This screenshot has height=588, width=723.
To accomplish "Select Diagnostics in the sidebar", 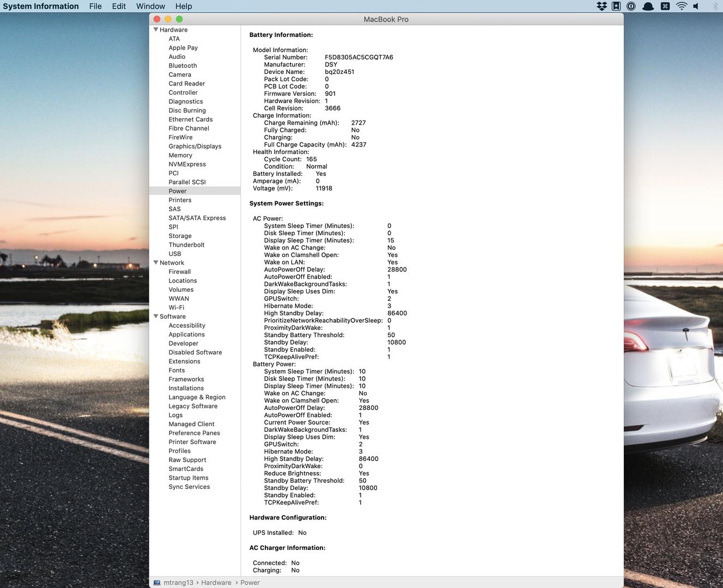I will (186, 102).
